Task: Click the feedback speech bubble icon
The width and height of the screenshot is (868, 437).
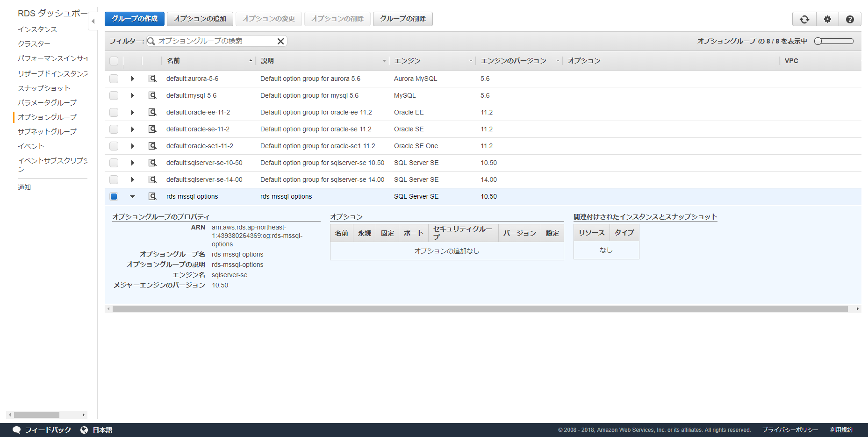Action: 17,430
